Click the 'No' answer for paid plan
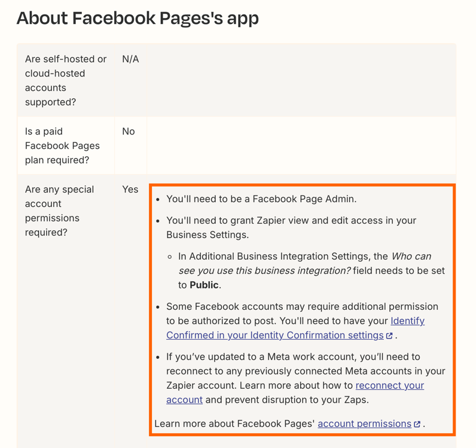The image size is (476, 448). coord(129,131)
